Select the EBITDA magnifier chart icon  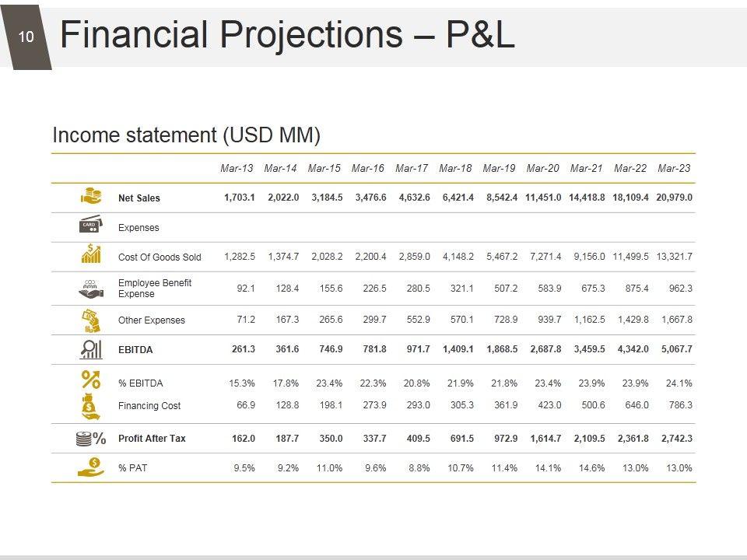point(91,350)
